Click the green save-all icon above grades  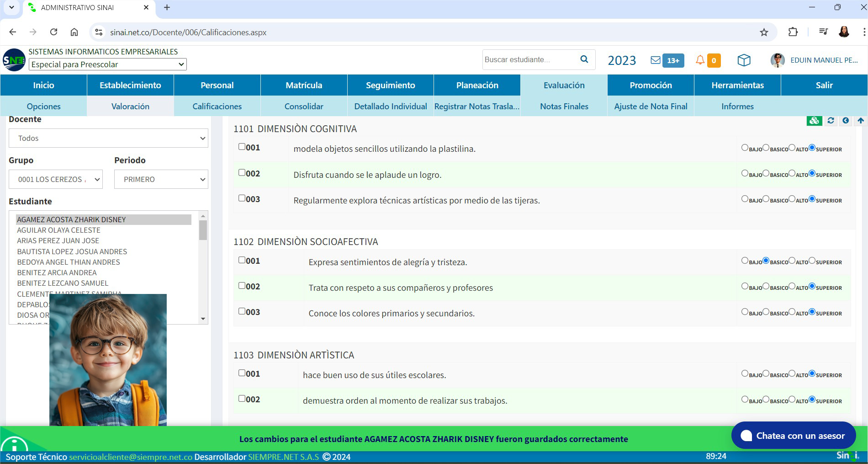[x=814, y=121]
